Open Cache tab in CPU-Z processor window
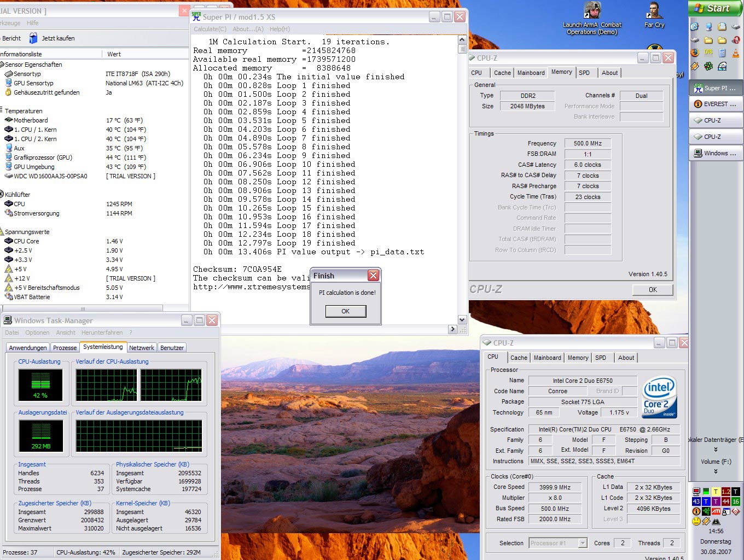Image resolution: width=744 pixels, height=560 pixels. (x=519, y=358)
